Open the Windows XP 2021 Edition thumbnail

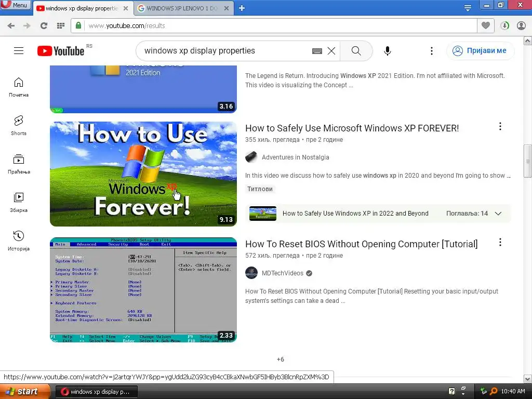pos(143,89)
